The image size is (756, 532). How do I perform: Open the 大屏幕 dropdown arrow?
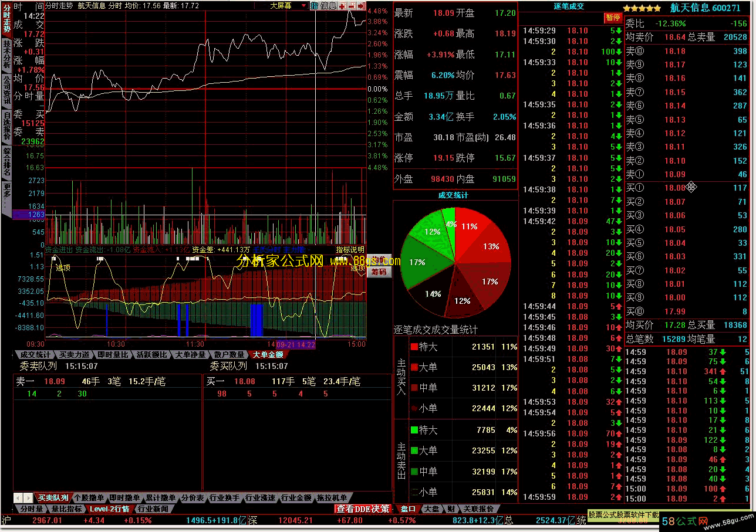[x=303, y=5]
